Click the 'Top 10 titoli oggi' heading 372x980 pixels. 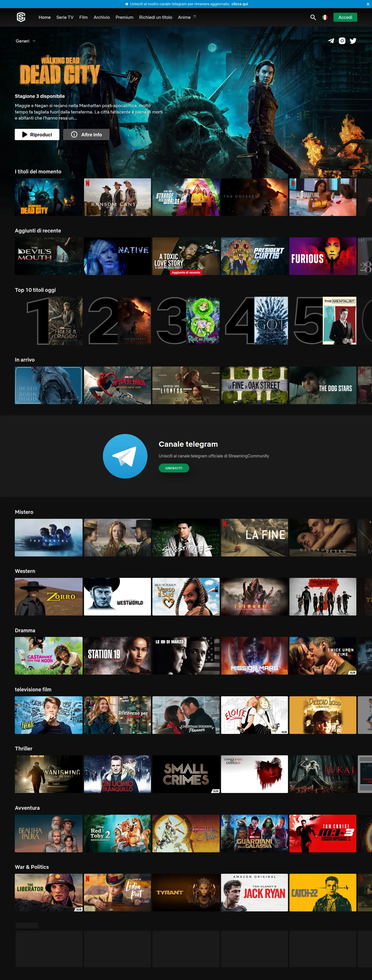pos(35,290)
